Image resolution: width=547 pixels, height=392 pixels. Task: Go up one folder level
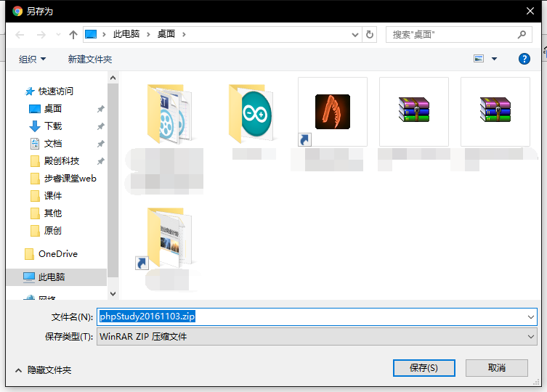[x=73, y=35]
